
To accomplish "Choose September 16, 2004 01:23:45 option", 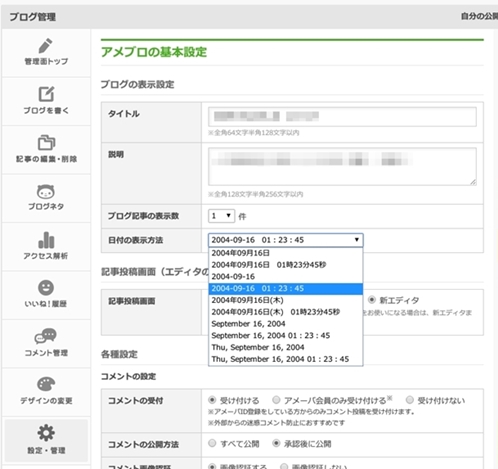I will (x=286, y=336).
